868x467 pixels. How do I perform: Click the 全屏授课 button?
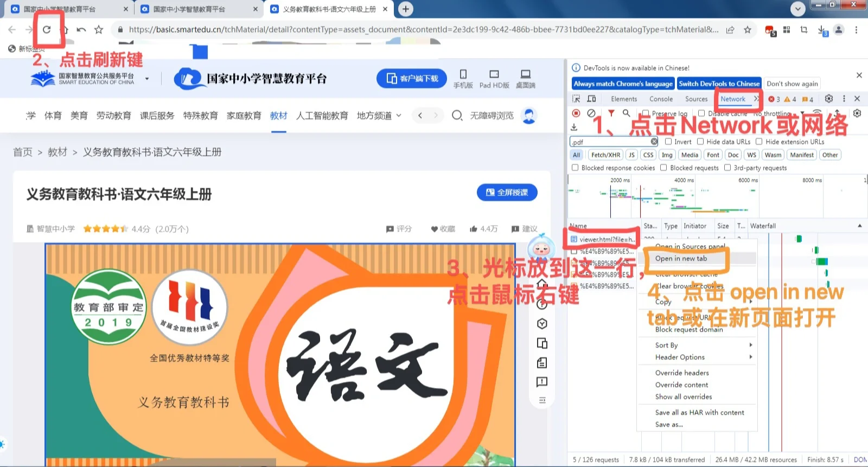tap(507, 192)
